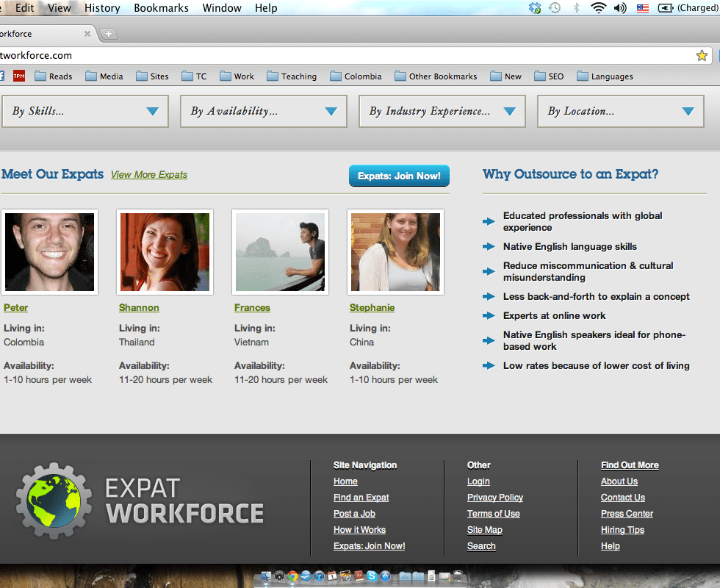
Task: Open the iTunes dock icon
Action: [319, 576]
